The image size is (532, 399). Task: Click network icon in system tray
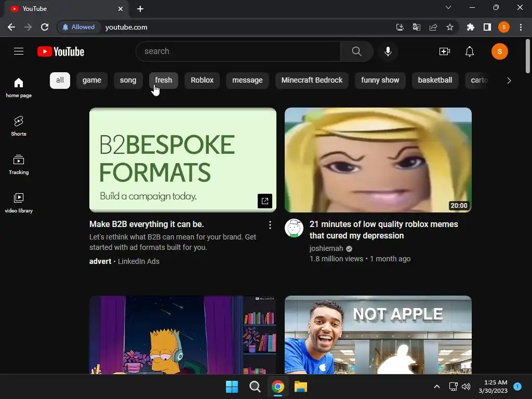[453, 387]
